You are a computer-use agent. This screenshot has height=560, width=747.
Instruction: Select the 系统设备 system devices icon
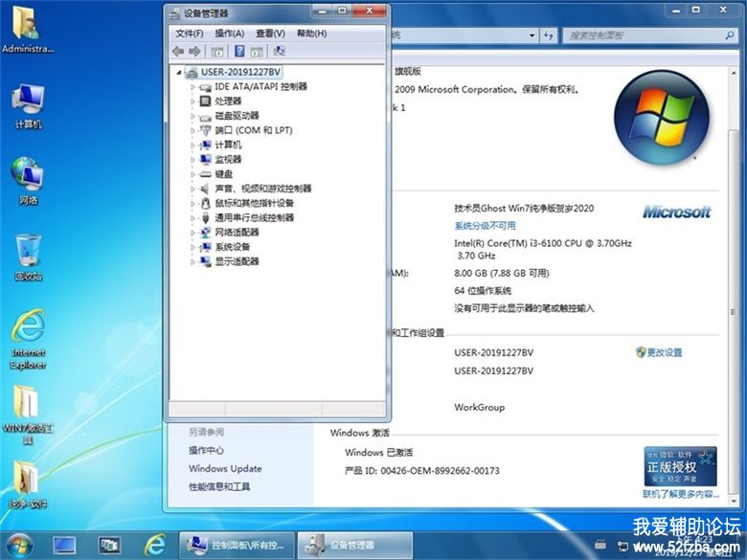(x=205, y=247)
